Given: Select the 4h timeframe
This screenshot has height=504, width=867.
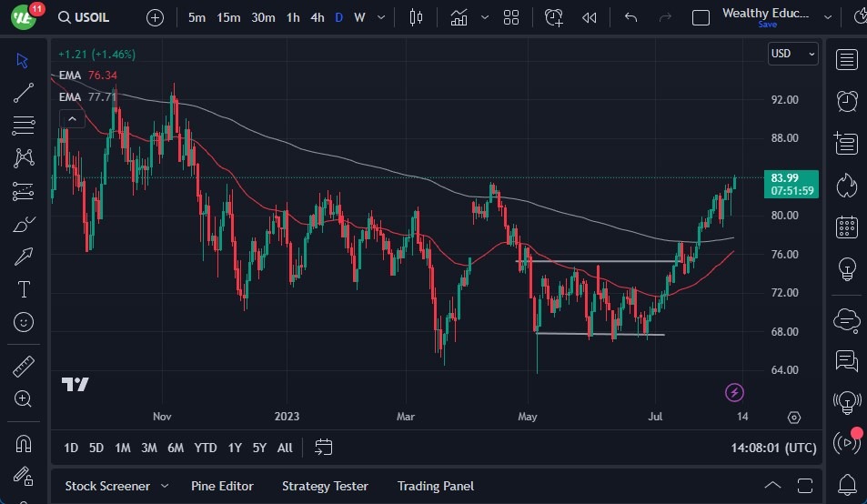Looking at the screenshot, I should 317,17.
